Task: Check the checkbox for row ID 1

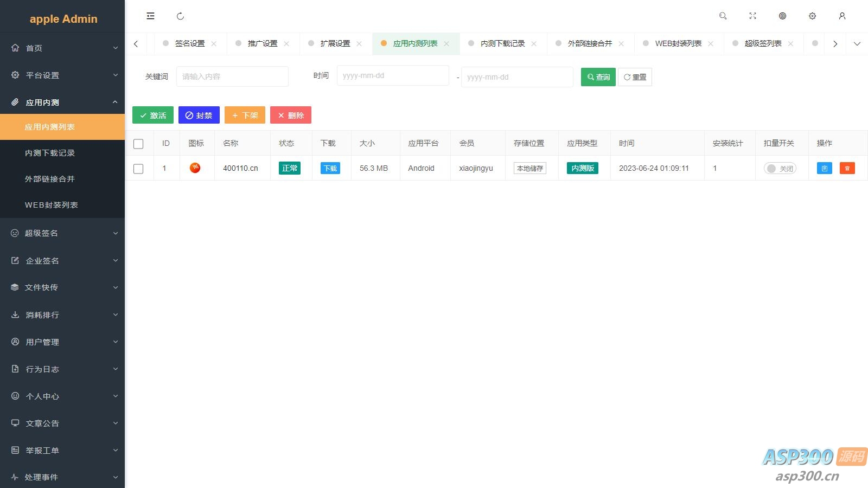Action: tap(138, 169)
